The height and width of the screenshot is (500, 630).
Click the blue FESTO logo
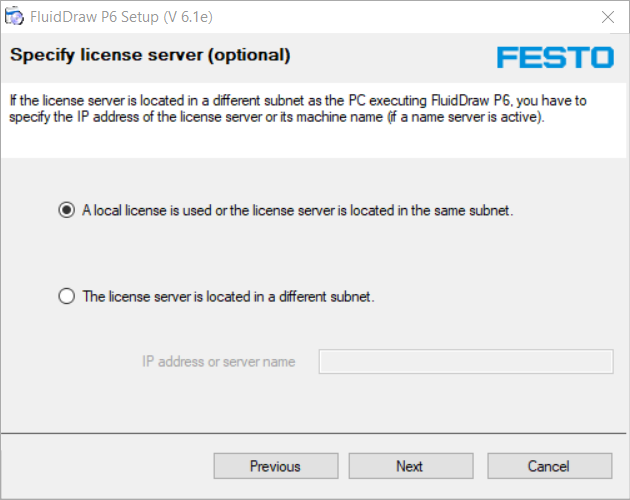555,57
